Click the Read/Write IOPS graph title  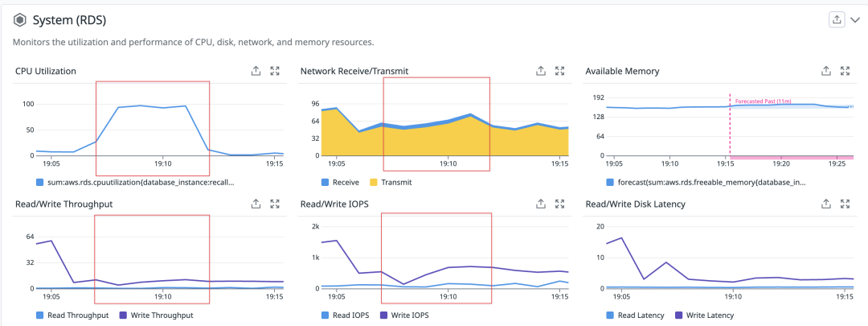pyautogui.click(x=334, y=204)
